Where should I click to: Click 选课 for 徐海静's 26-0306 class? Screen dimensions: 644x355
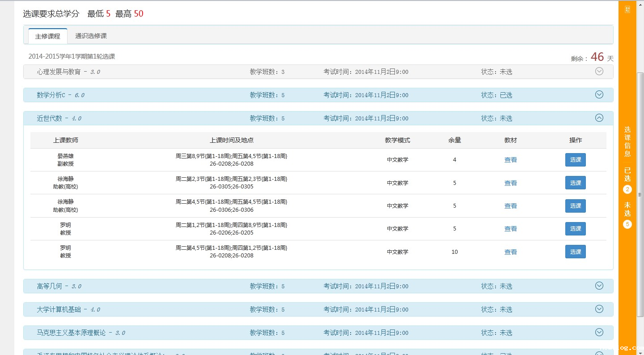(x=575, y=206)
